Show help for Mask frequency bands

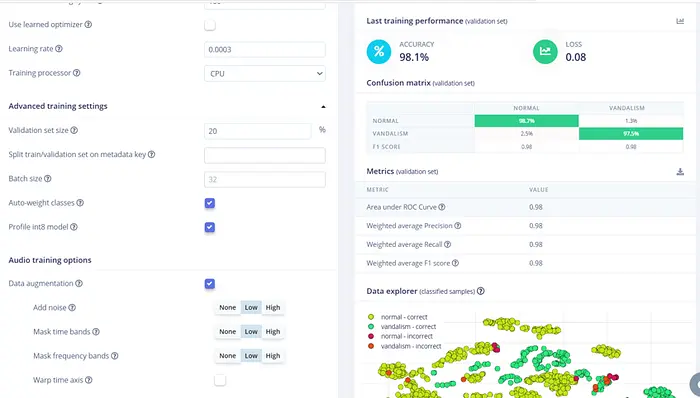click(x=115, y=356)
